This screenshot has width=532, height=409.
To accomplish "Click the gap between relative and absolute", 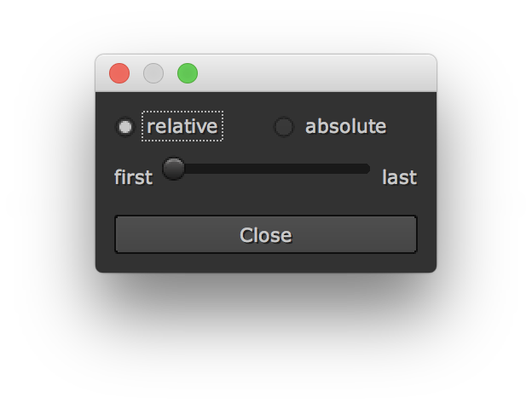I will point(247,127).
